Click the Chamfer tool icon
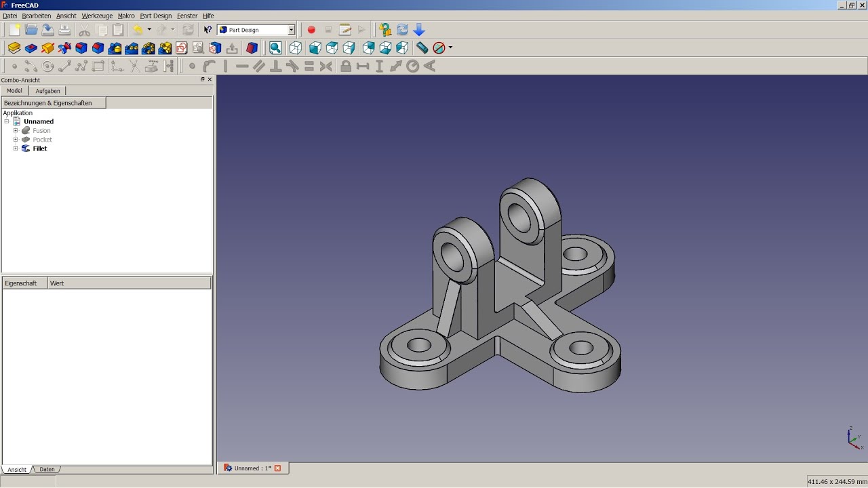 coord(98,48)
